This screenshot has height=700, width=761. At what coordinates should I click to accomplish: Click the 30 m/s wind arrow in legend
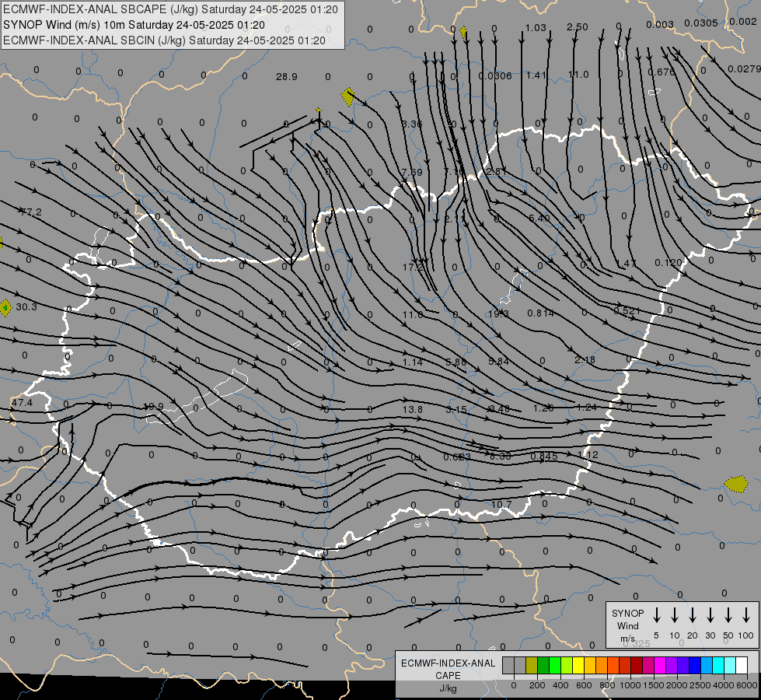point(710,614)
